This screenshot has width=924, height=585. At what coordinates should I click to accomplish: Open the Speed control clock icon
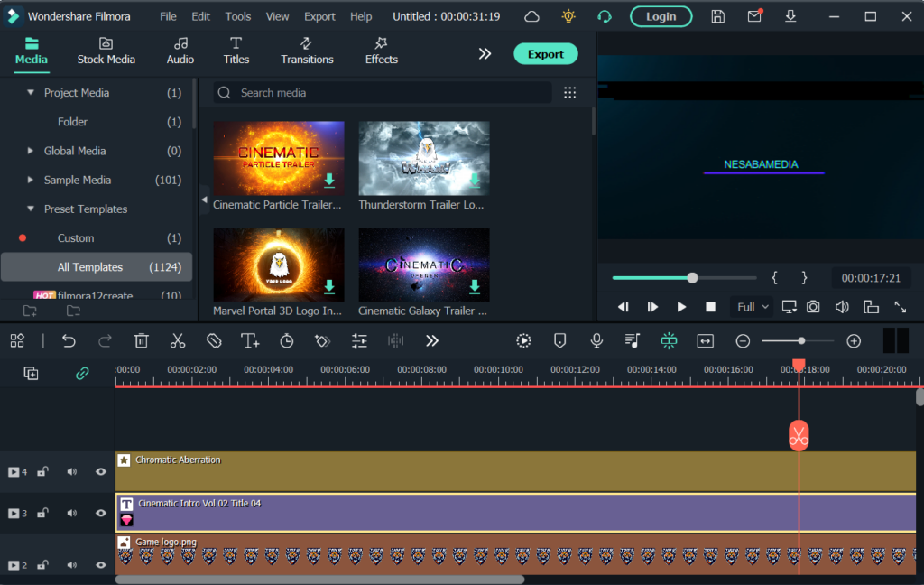coord(287,341)
